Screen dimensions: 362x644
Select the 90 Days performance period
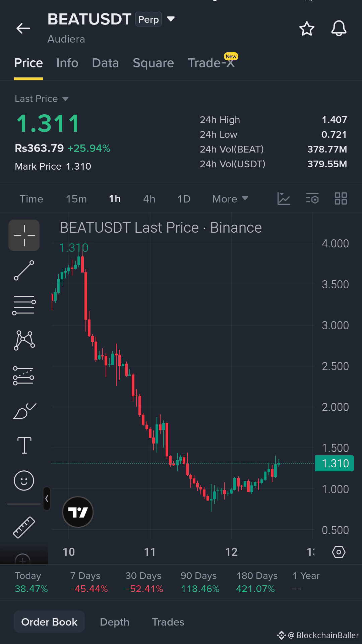(x=200, y=582)
